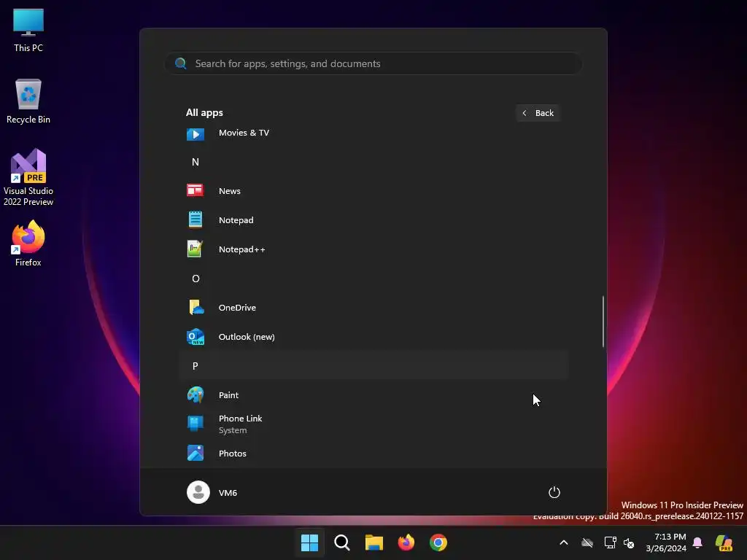The image size is (747, 560).
Task: Open the Photos app icon
Action: click(x=196, y=453)
